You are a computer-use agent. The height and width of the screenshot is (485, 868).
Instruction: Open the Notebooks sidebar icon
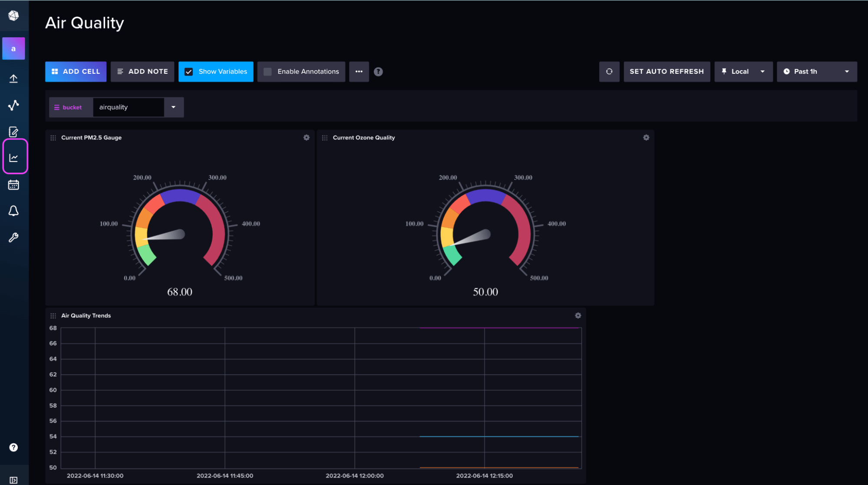pos(13,132)
